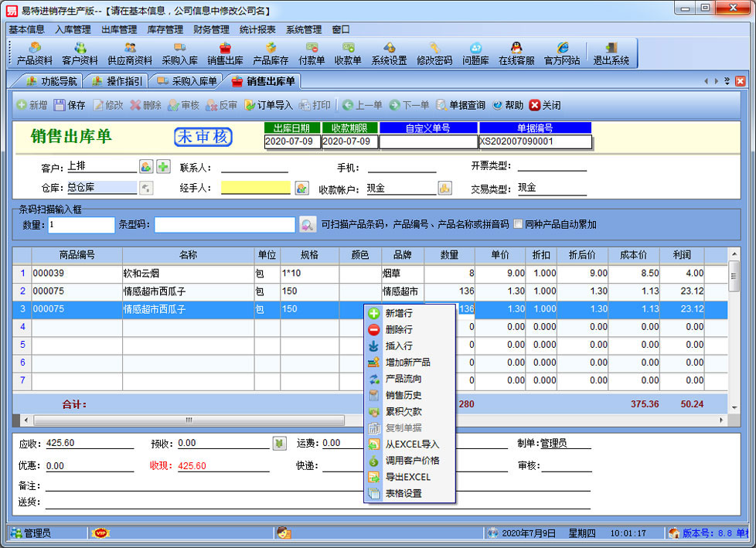Open the 库存管理 menu
Screen dimensions: 756x548
tap(165, 29)
